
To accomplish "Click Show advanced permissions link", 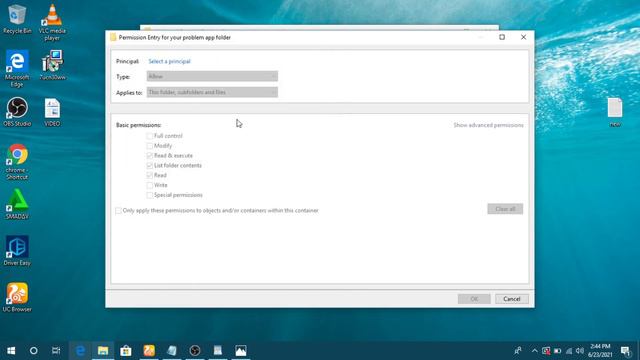I will (488, 125).
